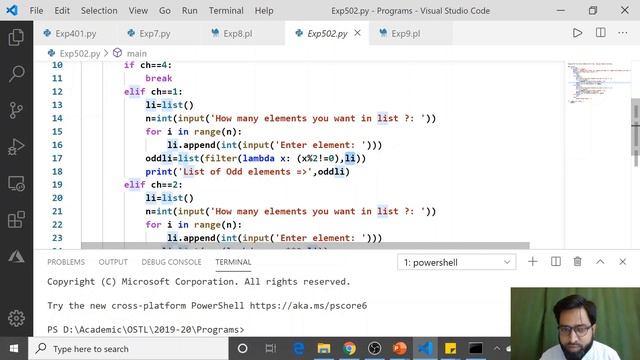Open the File menu
The height and width of the screenshot is (360, 640).
click(36, 11)
